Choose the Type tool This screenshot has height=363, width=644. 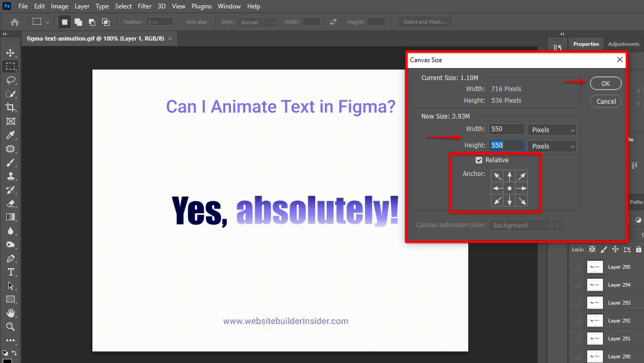click(11, 271)
